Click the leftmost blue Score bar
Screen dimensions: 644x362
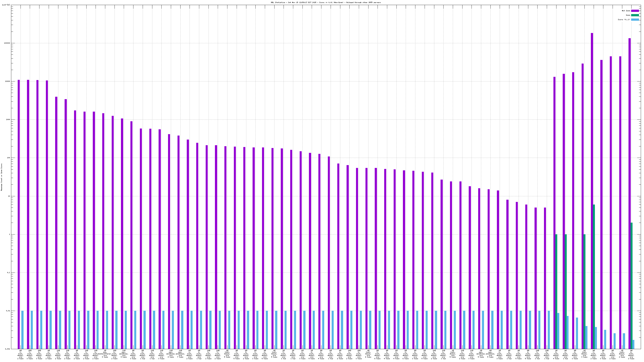pos(23,330)
